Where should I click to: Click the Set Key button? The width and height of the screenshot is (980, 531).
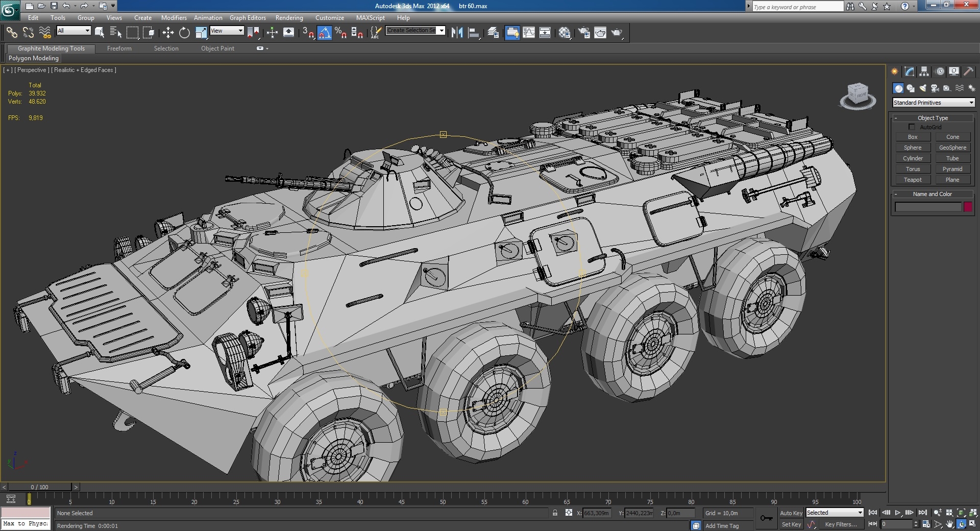[791, 524]
